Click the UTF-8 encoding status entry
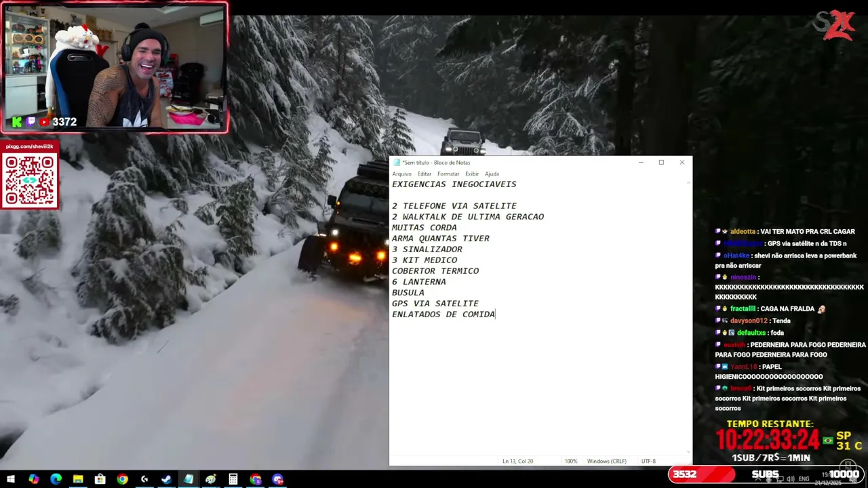 (648, 462)
